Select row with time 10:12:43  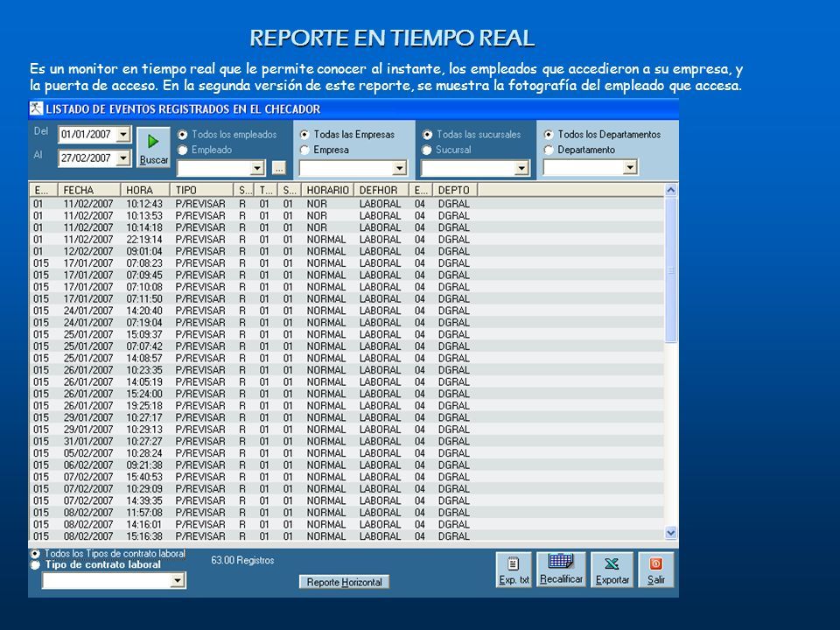point(346,204)
